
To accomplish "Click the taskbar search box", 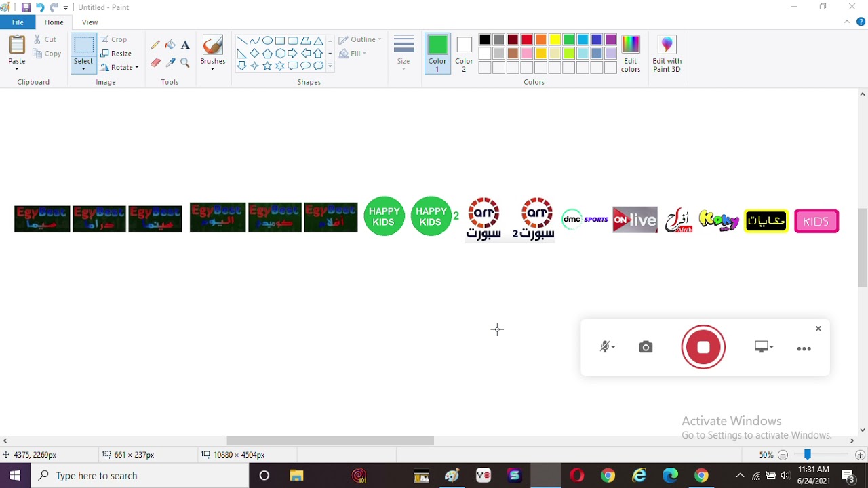I will [x=140, y=475].
